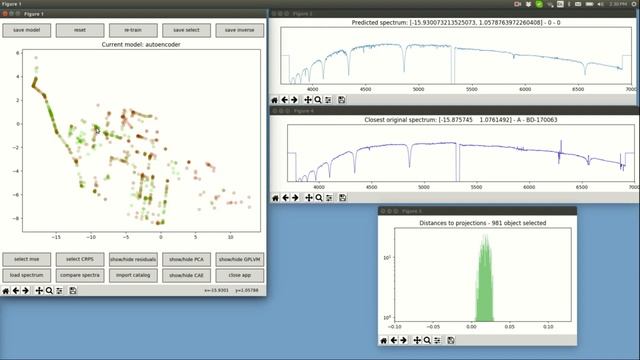Click the save select button
Image resolution: width=640 pixels, height=360 pixels.
coord(187,30)
